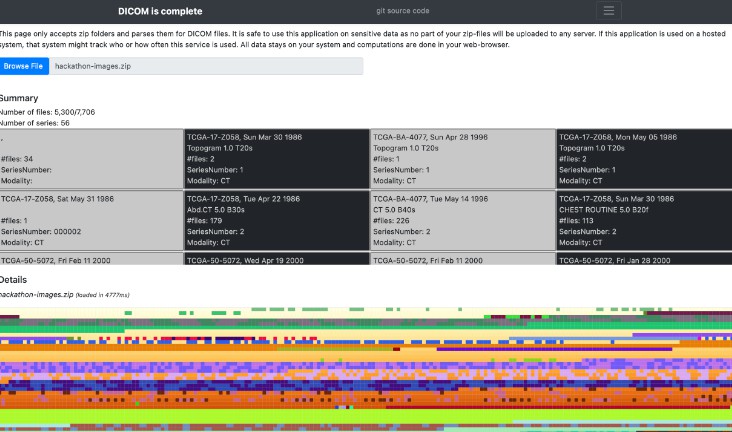Open the CHEST ROUTINE 5.0 B20f series card
Viewport: 732px width, 432px height.
(x=644, y=220)
